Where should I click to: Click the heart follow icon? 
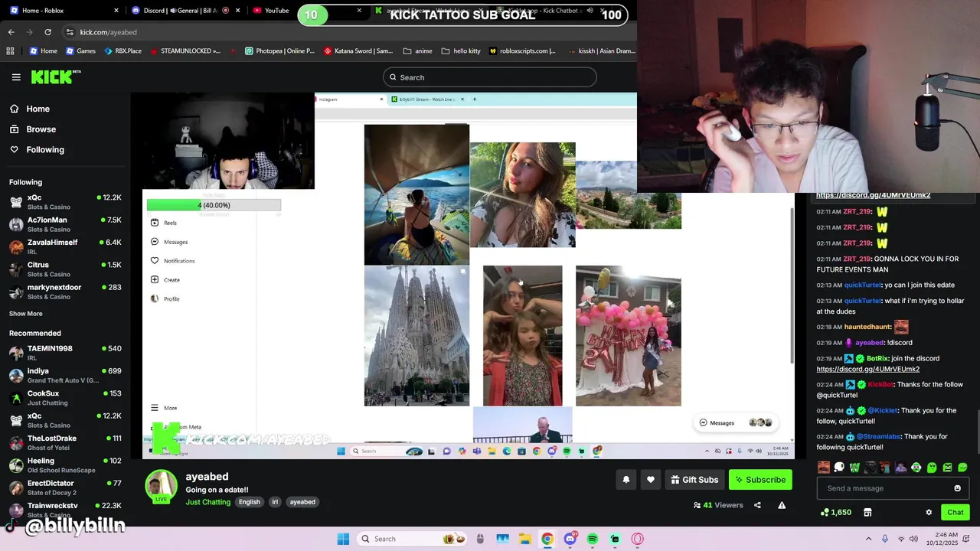click(651, 480)
